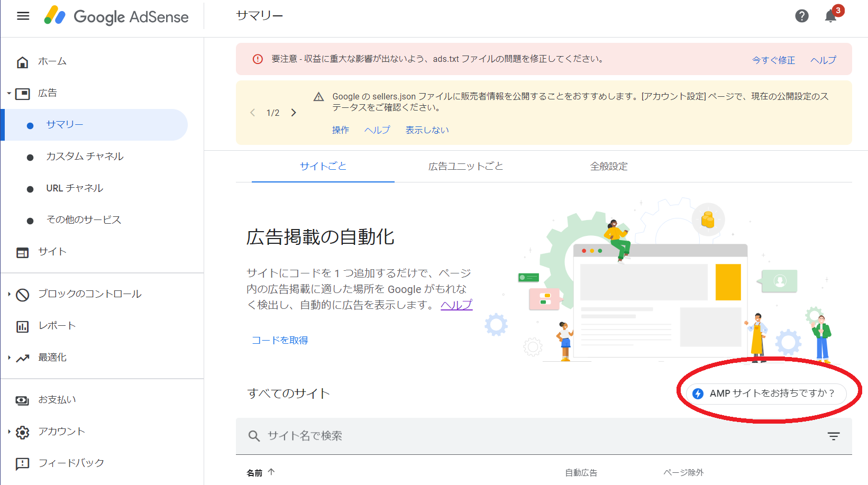Click the 今すぐ修正 link

[x=773, y=60]
